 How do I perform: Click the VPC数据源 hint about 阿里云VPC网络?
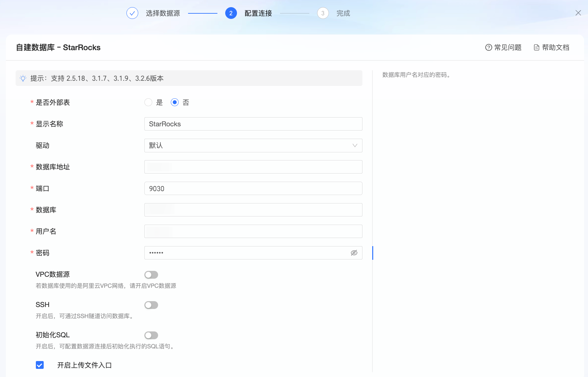click(x=106, y=286)
